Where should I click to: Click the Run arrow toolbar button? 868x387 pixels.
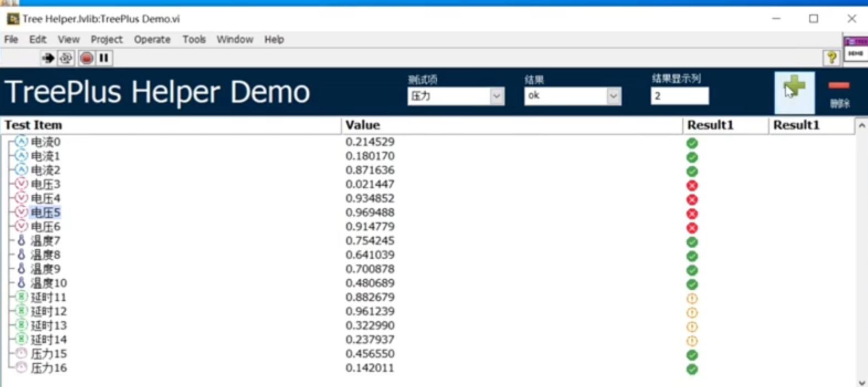click(48, 58)
